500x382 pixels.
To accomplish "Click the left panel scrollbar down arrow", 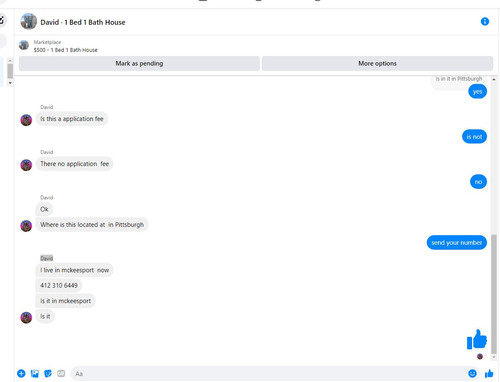I will [x=10, y=83].
